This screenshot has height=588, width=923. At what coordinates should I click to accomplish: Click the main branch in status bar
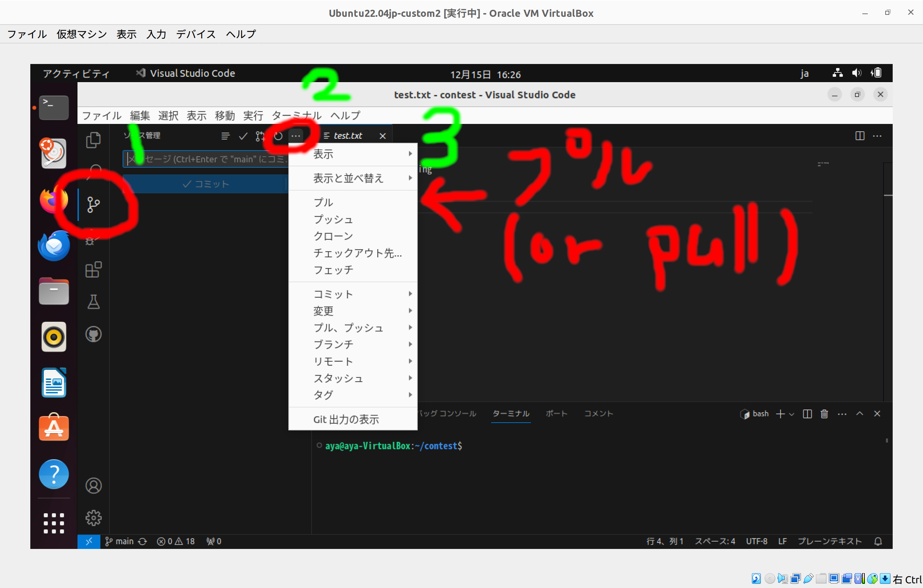[x=119, y=541]
